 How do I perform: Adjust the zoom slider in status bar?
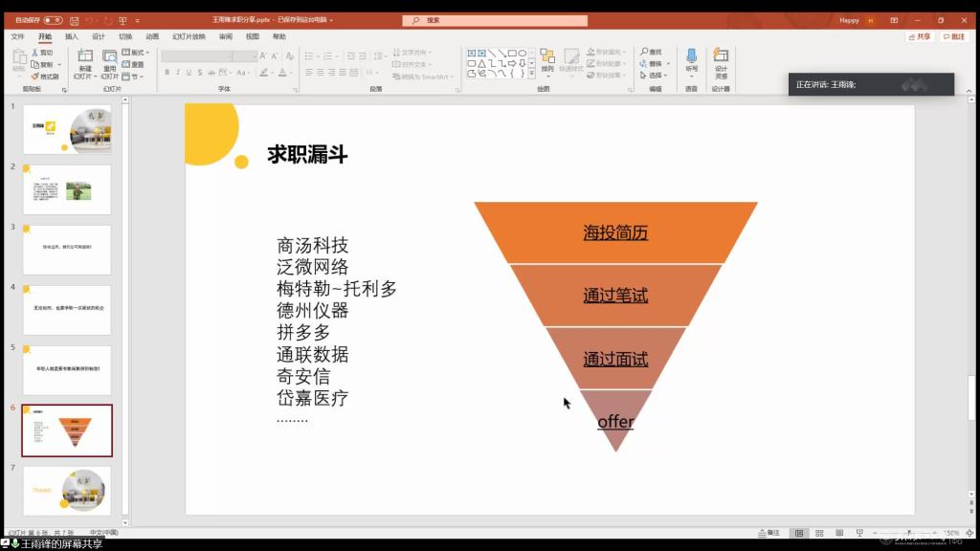click(x=909, y=533)
